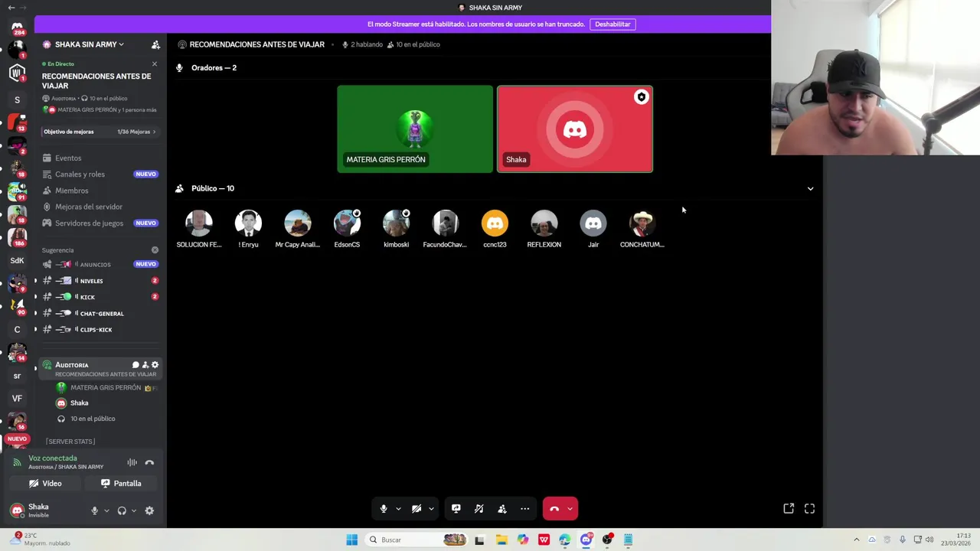Click Shaka avatar in user panel
The height and width of the screenshot is (551, 980).
coord(17,510)
